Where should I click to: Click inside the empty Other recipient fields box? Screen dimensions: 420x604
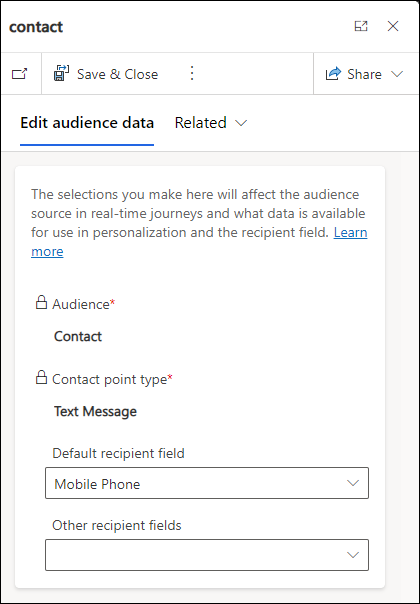point(207,555)
